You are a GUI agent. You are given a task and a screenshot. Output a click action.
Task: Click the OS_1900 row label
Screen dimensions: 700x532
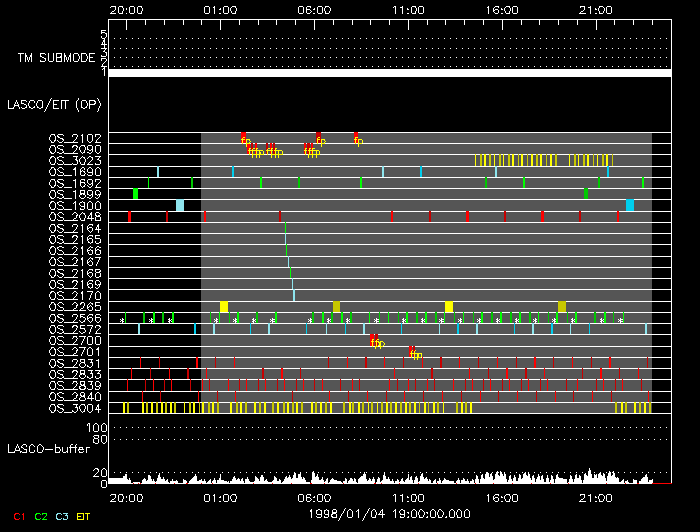pos(75,206)
